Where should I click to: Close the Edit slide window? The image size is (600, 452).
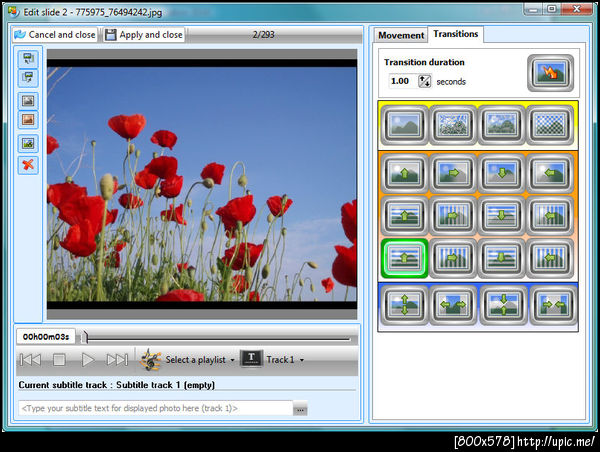(x=576, y=8)
